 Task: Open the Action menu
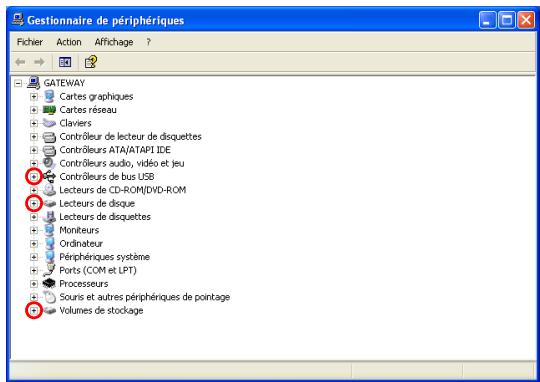tap(69, 42)
